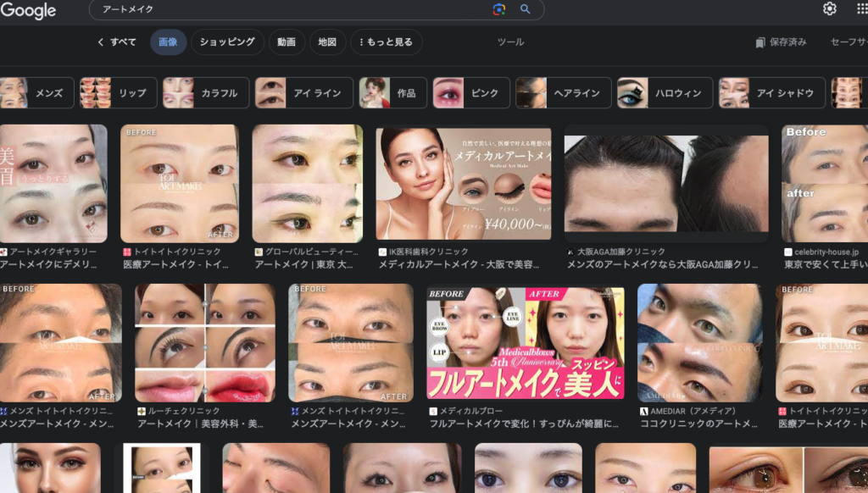Open the もっと見る menu
The image size is (868, 493).
[x=386, y=42]
